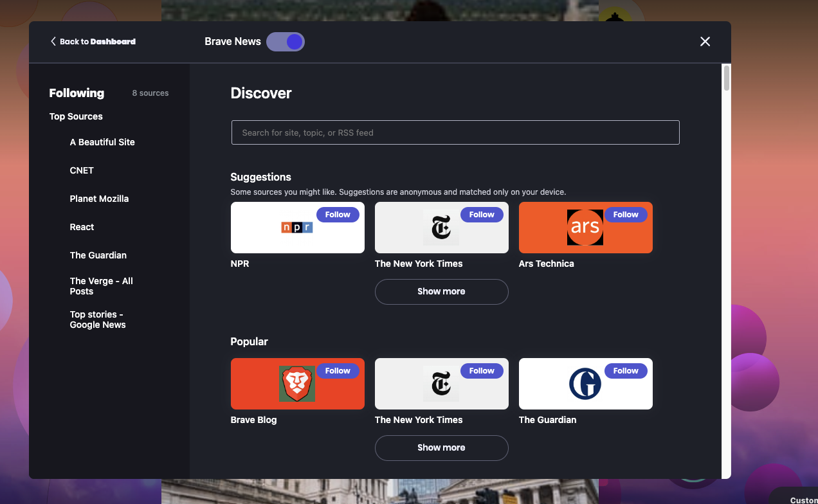Click the site search field
Viewport: 818px width, 504px height.
pyautogui.click(x=455, y=132)
